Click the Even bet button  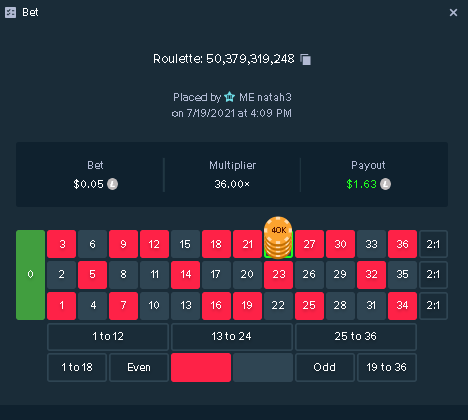139,367
